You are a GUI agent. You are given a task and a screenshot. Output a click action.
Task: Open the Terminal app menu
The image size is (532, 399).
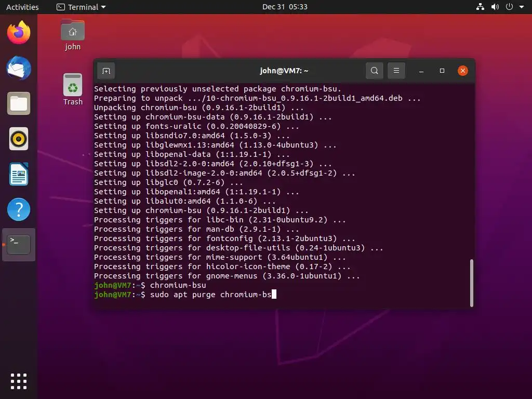81,7
